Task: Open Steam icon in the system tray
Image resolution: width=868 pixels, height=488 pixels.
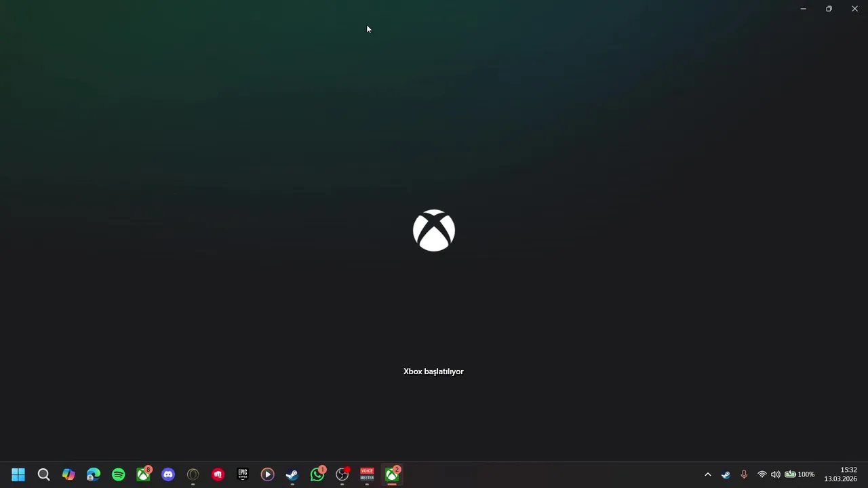Action: click(726, 474)
